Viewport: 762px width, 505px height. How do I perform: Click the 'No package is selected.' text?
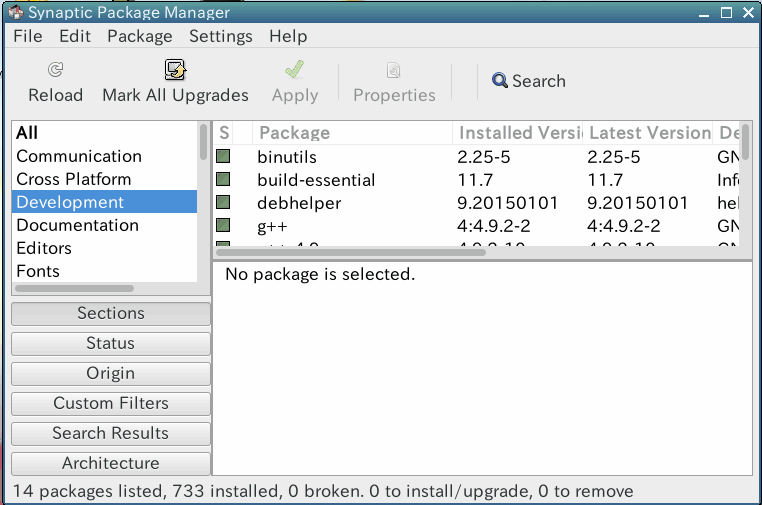point(320,274)
